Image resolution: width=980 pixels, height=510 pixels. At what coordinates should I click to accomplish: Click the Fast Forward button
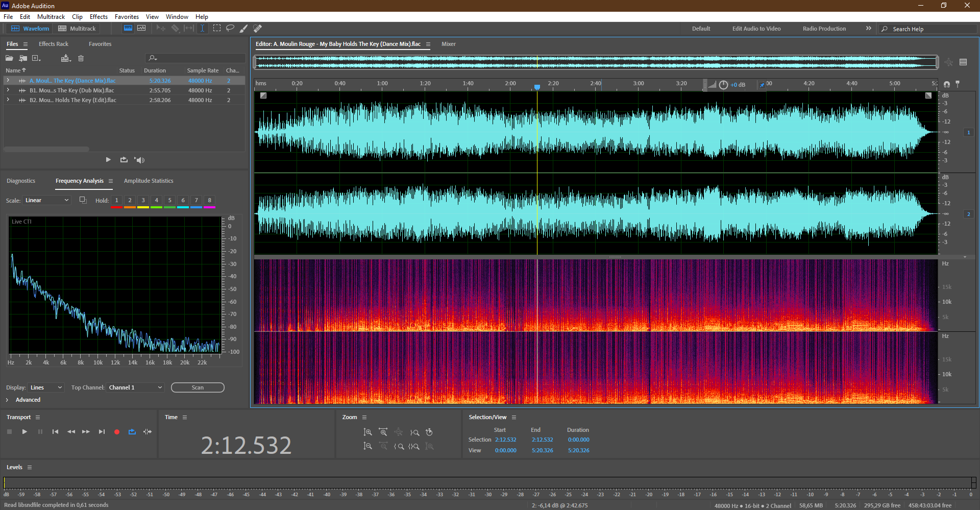(x=86, y=432)
